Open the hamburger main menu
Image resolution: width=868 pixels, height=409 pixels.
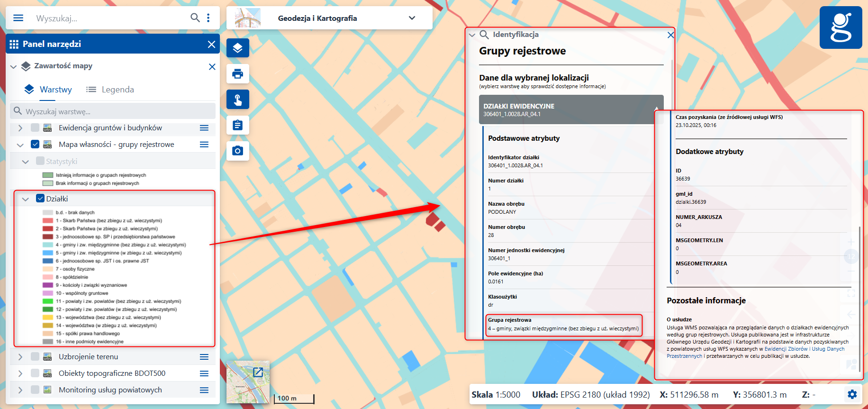[18, 18]
